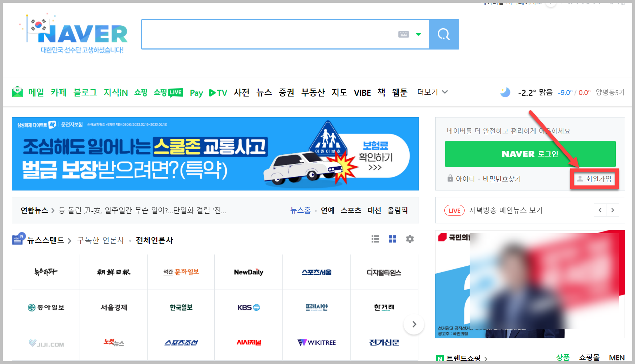Open 연합뉴스 headline source link
Screen dimensions: 635x364
click(34, 210)
